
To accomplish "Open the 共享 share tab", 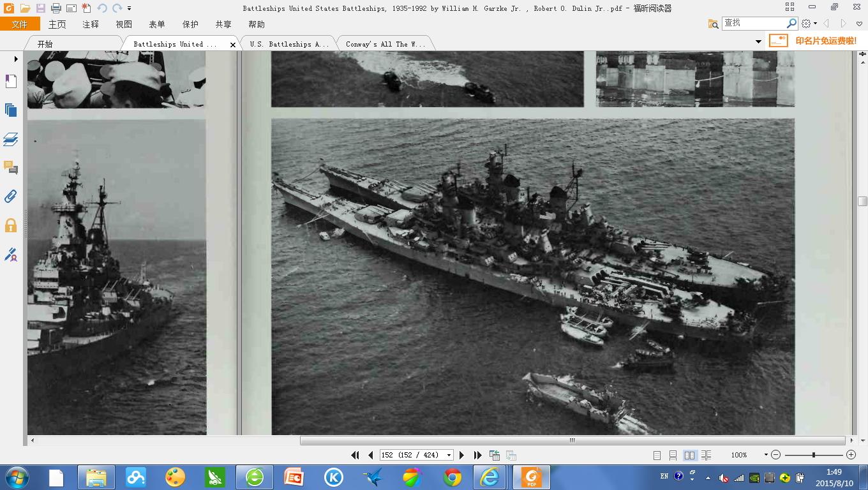I will coord(223,24).
